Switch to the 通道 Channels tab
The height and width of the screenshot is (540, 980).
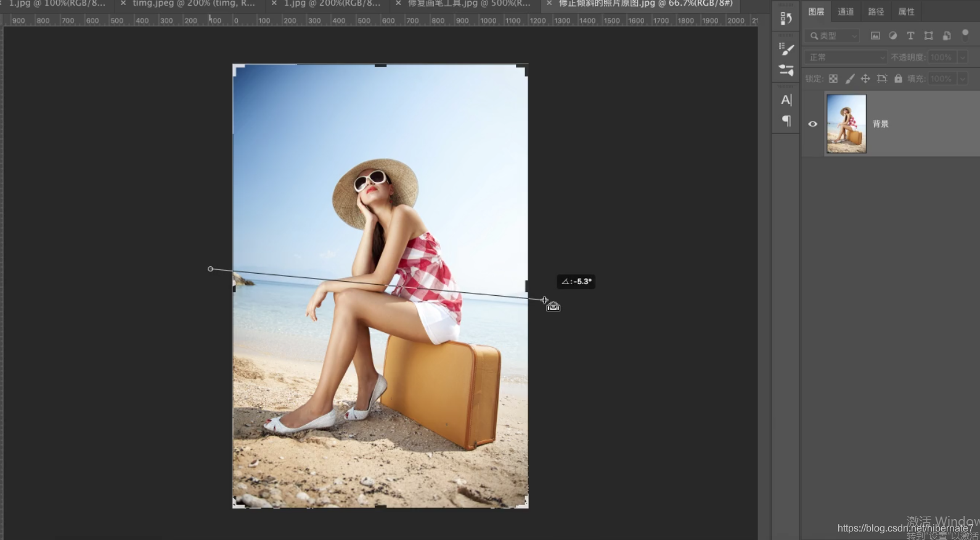click(846, 12)
